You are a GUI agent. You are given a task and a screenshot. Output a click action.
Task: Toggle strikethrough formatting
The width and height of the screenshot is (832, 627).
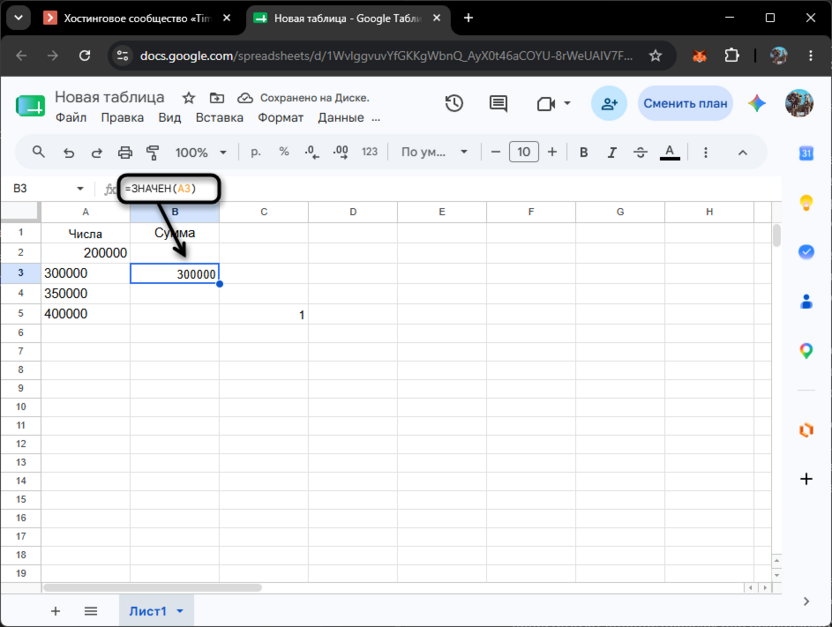(x=640, y=152)
